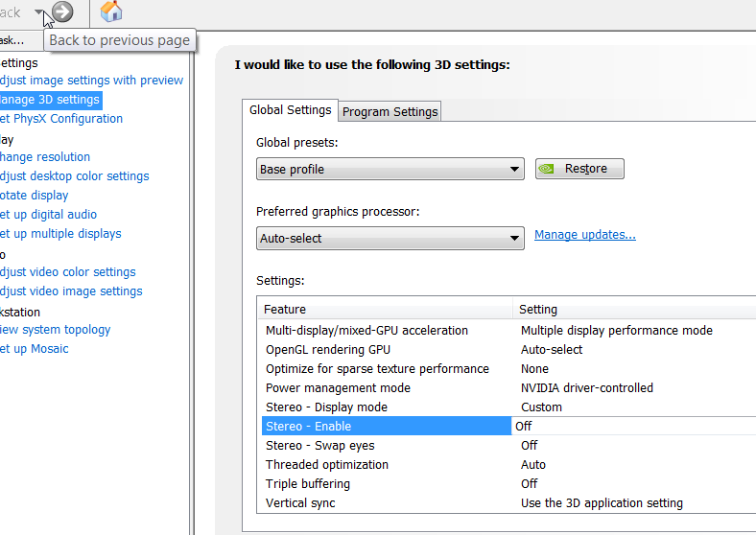Click None value for sparse texture
The height and width of the screenshot is (535, 756).
(x=534, y=369)
